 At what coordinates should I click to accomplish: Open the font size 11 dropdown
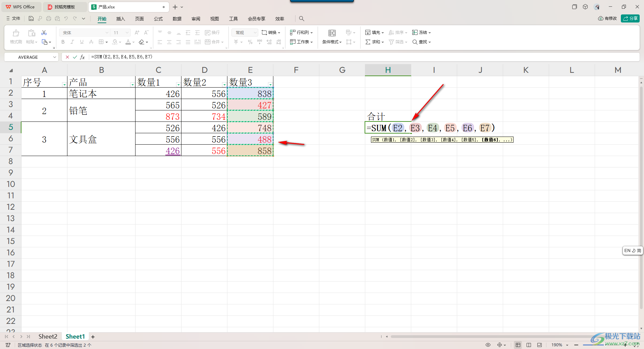coord(127,33)
